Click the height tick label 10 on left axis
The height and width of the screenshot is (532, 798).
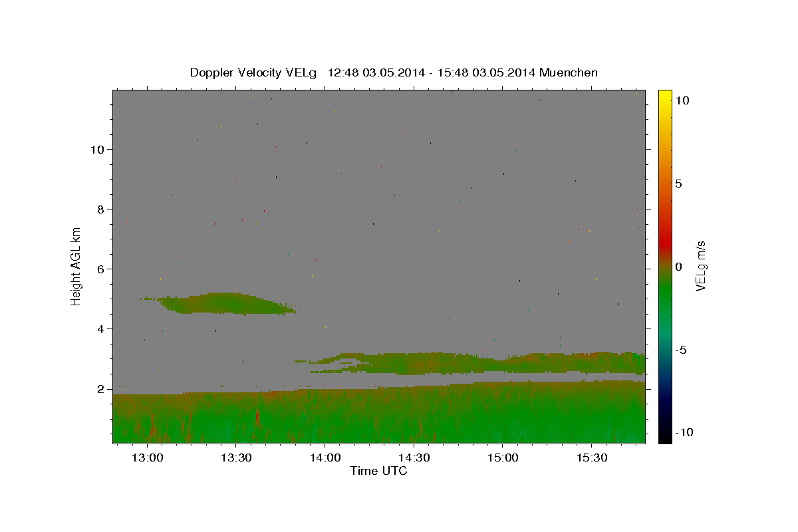click(x=97, y=150)
